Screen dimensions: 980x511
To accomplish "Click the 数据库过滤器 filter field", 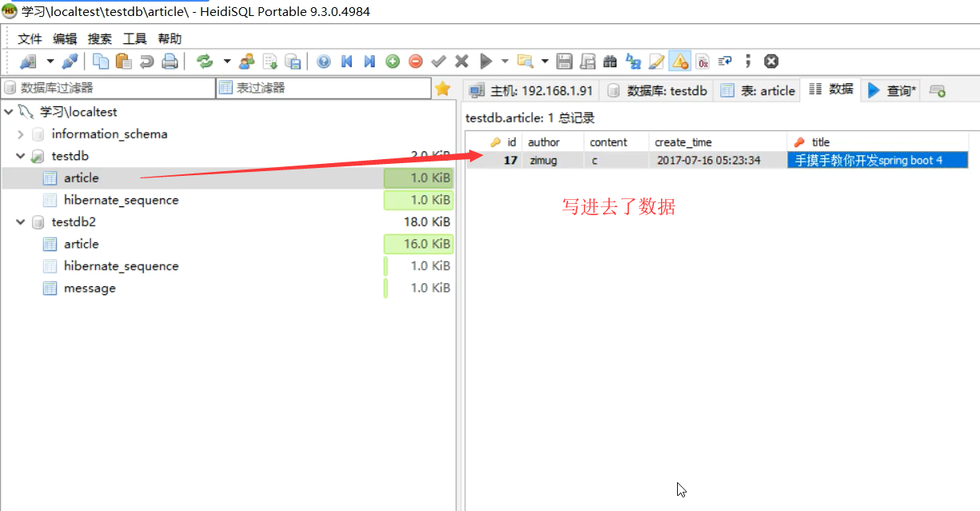I will pos(108,88).
